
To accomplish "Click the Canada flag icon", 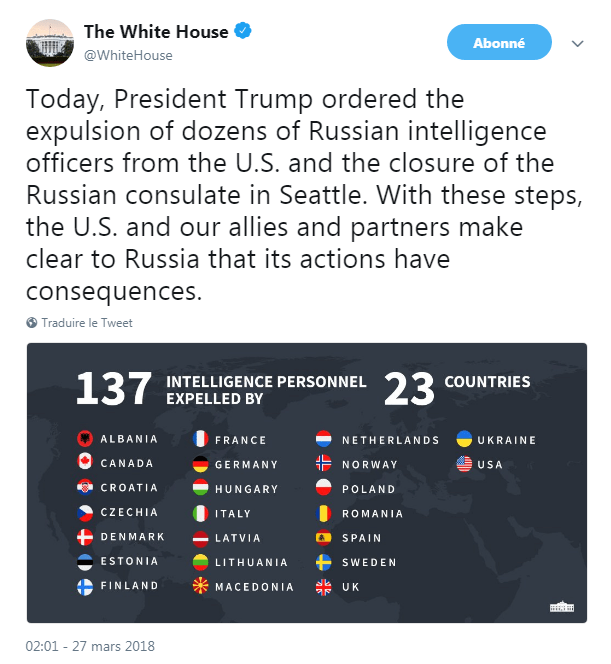I will [x=85, y=463].
